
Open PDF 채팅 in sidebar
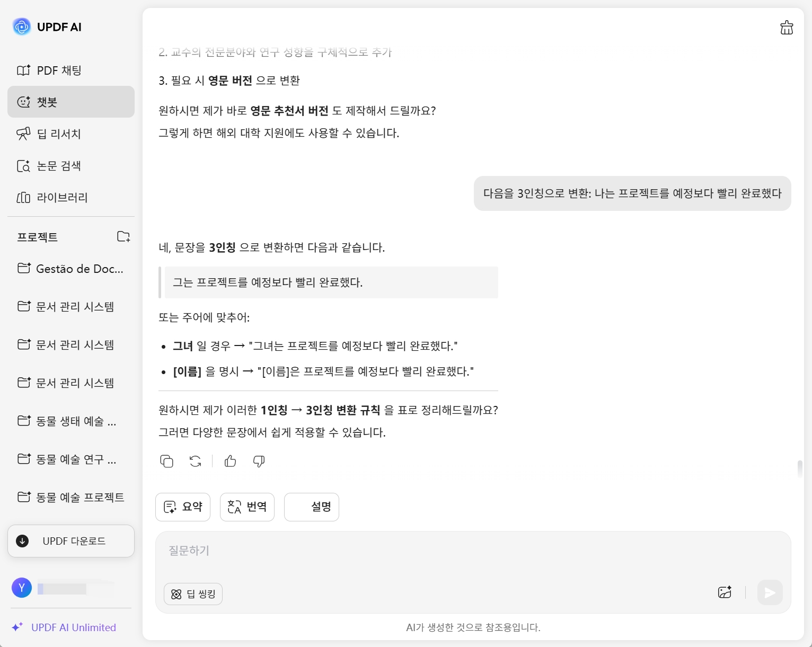(59, 70)
